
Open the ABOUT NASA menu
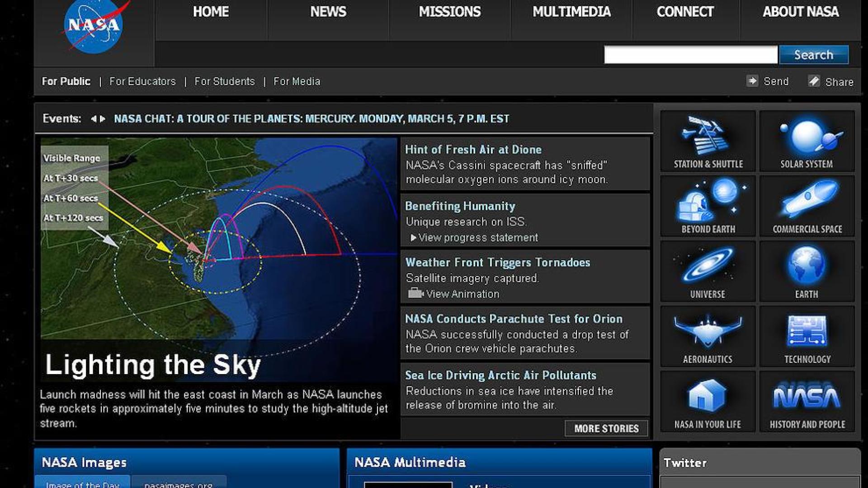[x=801, y=12]
